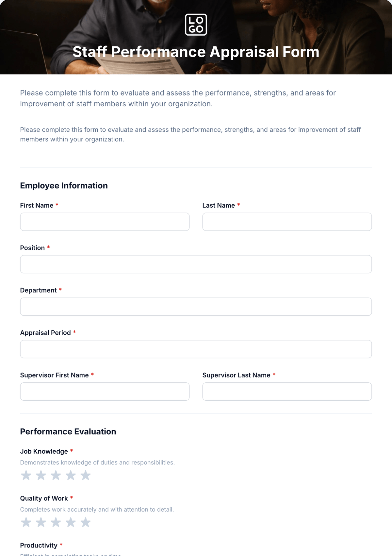Screen dimensions: 392x556
Task: Select second star for Quality of Work
Action: click(x=41, y=522)
